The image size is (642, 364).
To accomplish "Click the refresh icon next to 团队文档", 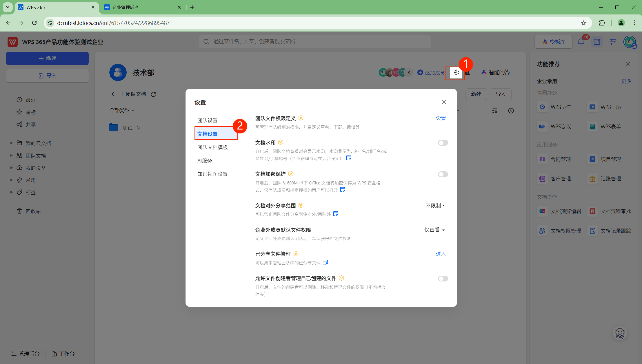I will click(153, 94).
